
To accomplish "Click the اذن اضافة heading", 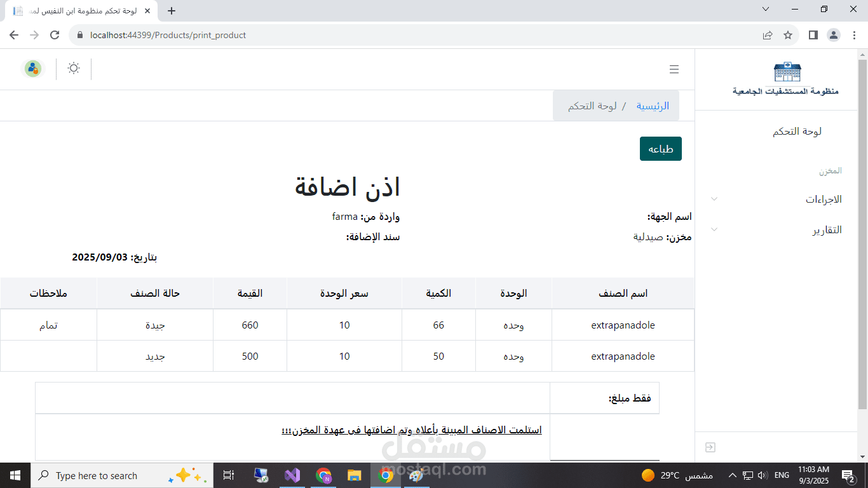I will pyautogui.click(x=347, y=187).
